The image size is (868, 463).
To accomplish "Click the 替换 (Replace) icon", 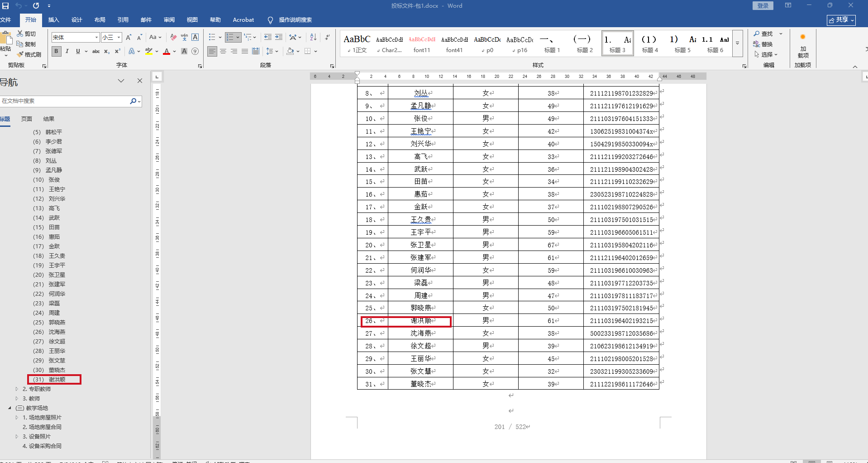I will 757,44.
